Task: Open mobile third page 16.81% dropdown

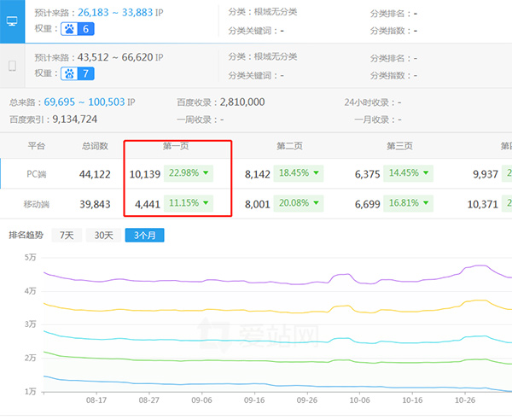Action: [409, 203]
